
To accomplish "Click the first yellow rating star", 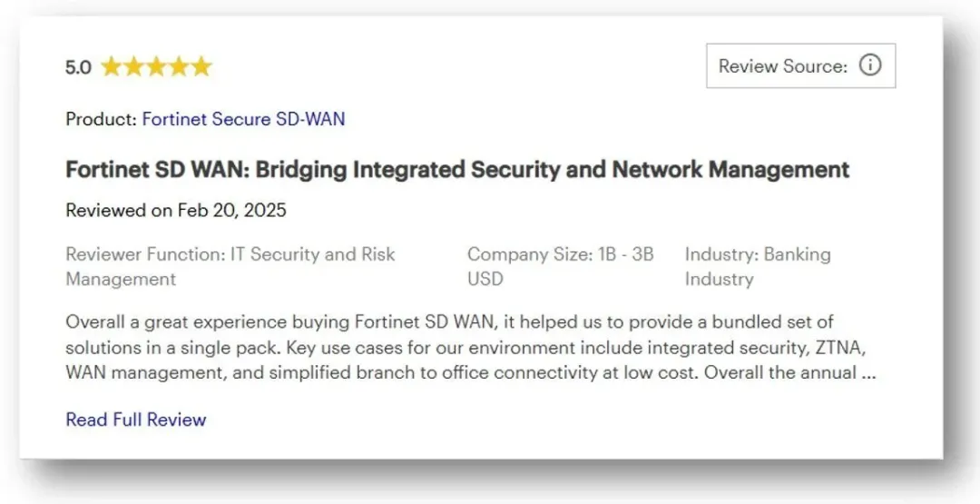I will coord(112,66).
